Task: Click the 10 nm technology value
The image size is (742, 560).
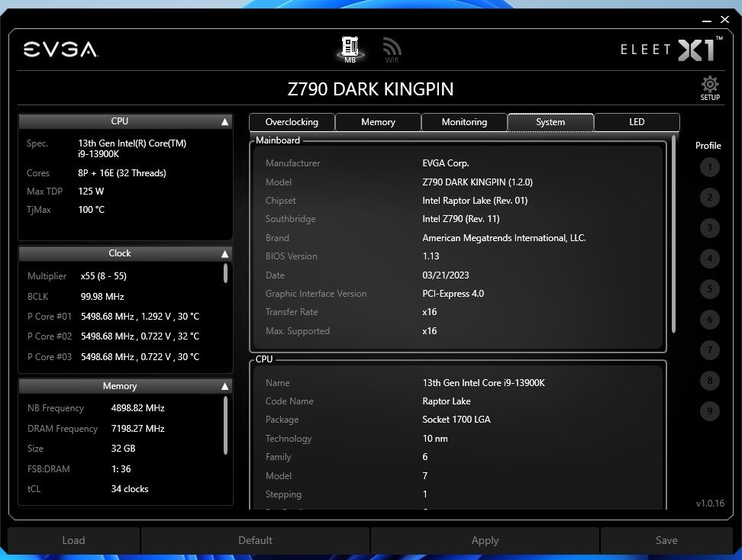Action: [435, 439]
